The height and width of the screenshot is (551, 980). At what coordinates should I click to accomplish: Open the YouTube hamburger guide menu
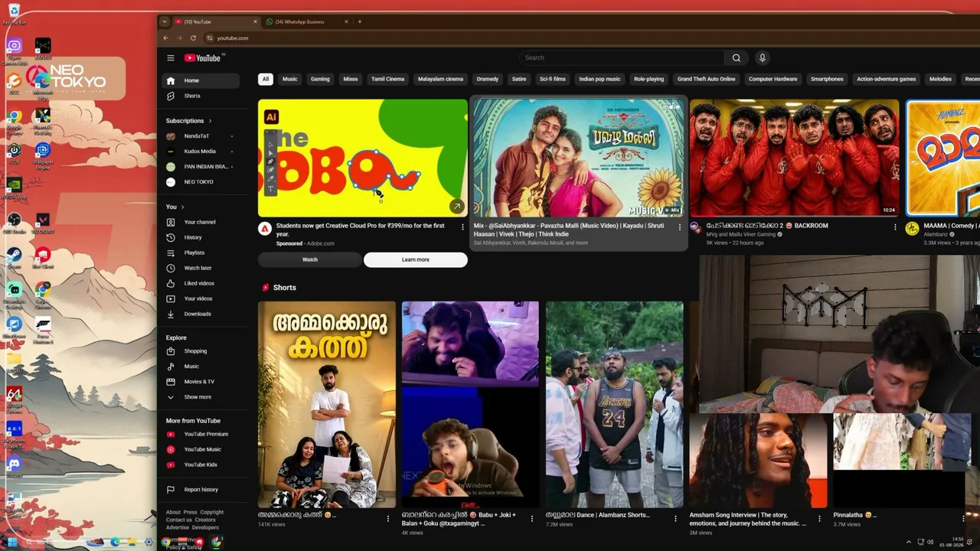171,58
